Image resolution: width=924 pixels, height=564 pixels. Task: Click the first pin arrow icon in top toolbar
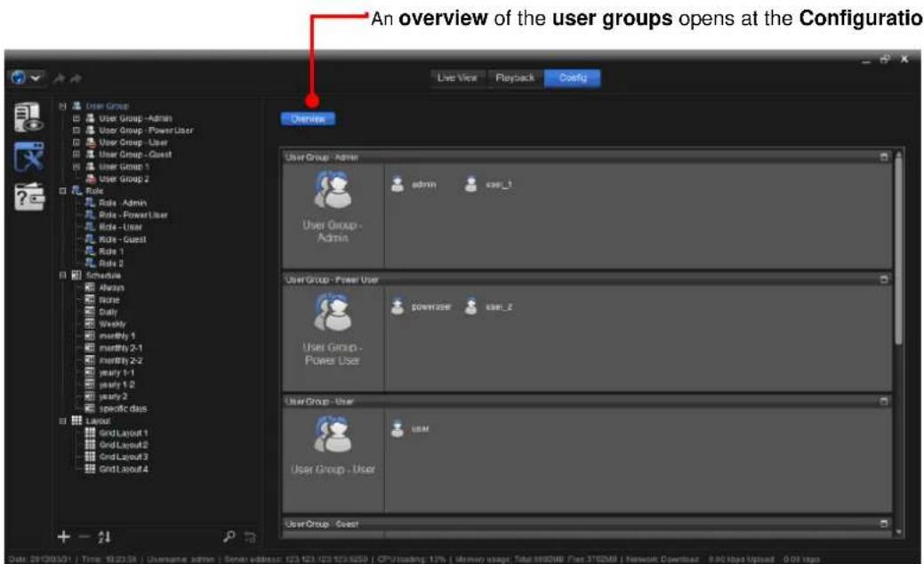point(59,78)
